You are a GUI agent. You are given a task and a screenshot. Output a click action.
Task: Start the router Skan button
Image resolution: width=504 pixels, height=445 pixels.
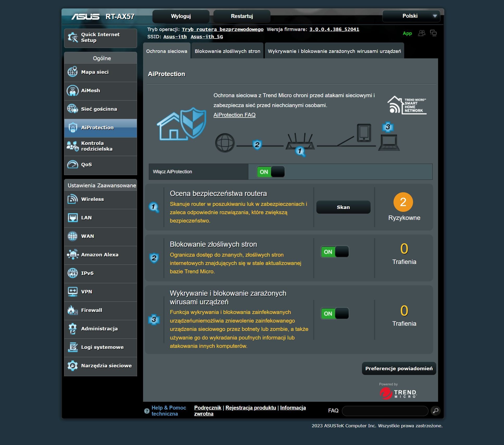343,207
